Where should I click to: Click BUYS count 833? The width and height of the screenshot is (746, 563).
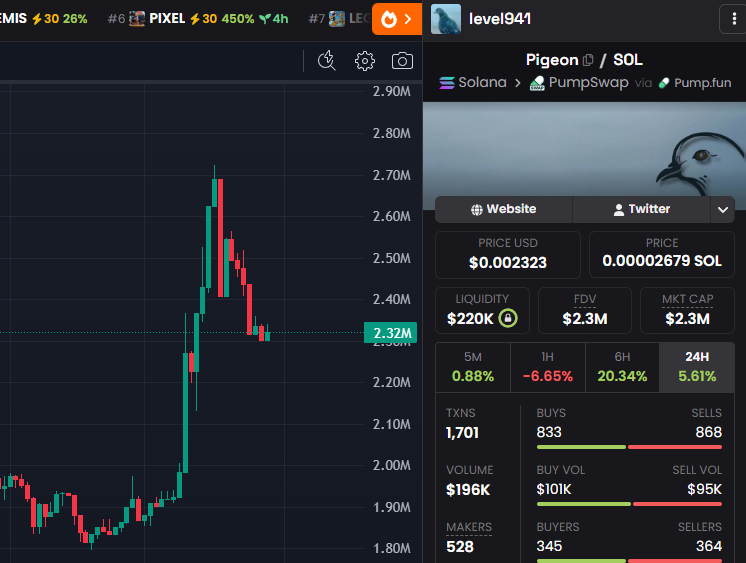click(x=549, y=432)
